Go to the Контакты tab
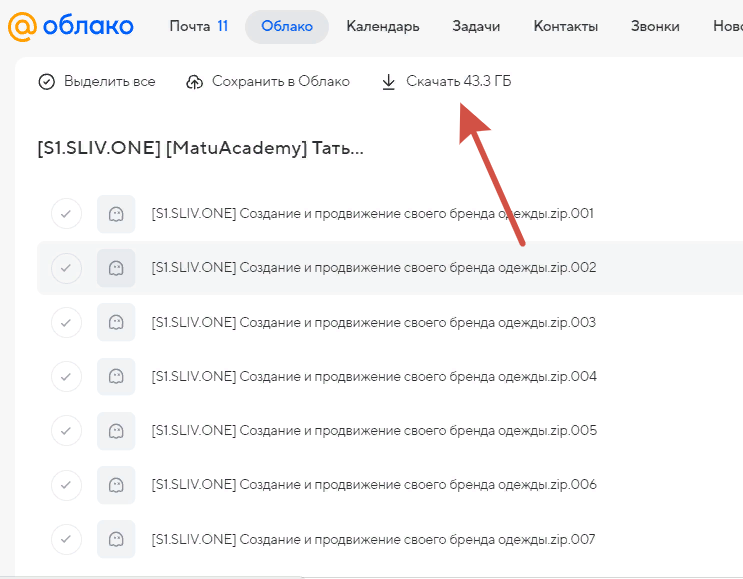Viewport: 743px width, 579px height. 566,26
